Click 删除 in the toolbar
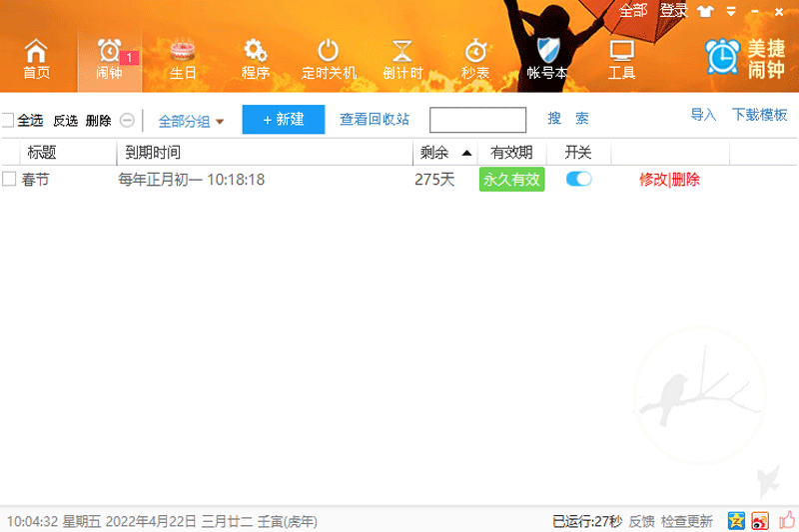 click(x=98, y=121)
